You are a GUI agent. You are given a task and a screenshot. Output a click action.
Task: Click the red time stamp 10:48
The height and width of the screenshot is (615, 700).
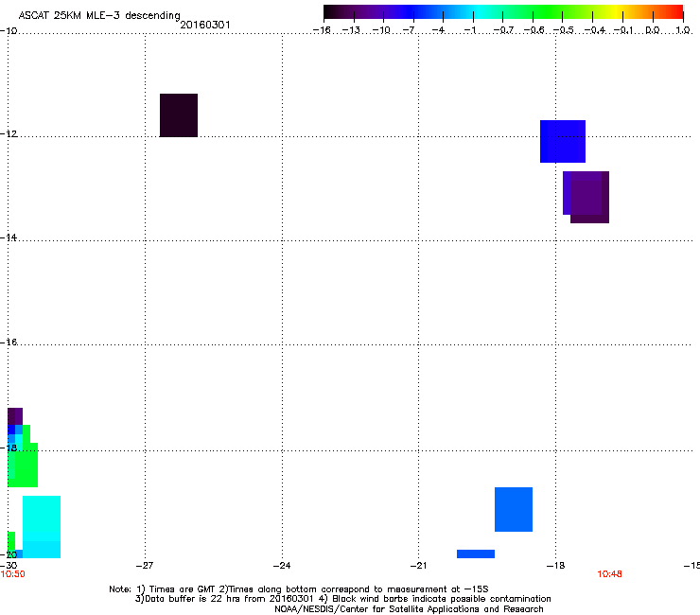point(609,574)
